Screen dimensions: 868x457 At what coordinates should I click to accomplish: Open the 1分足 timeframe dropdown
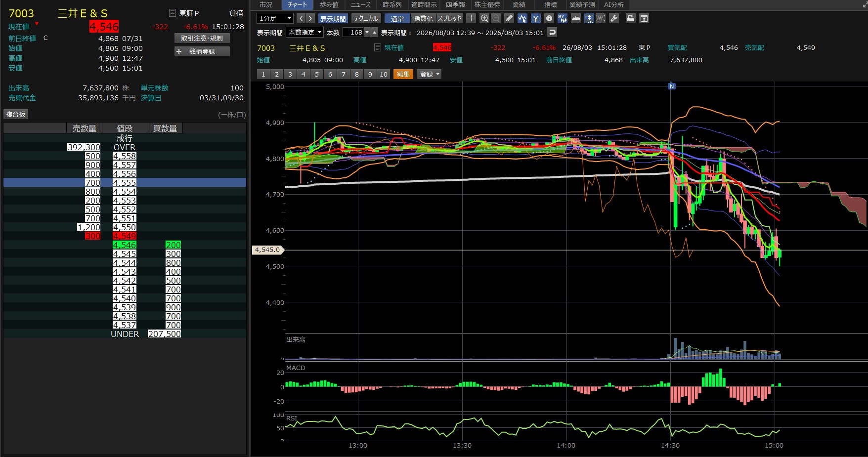pos(275,18)
